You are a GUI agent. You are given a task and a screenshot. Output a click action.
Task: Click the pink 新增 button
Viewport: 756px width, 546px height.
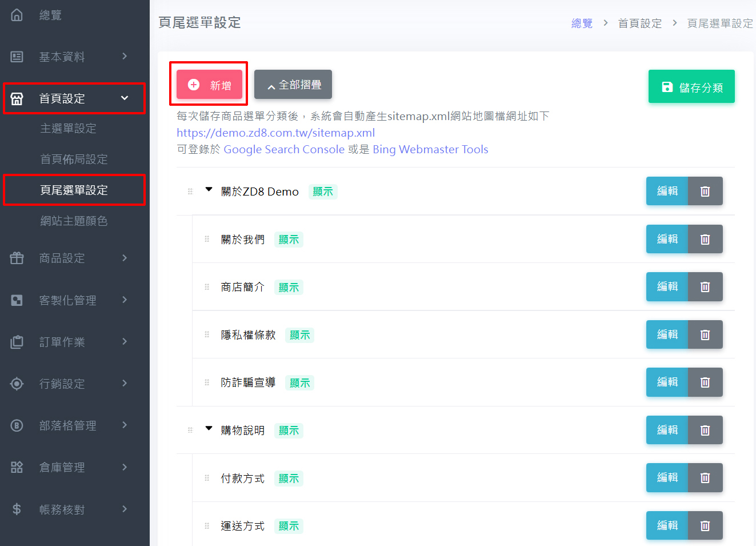(x=209, y=85)
